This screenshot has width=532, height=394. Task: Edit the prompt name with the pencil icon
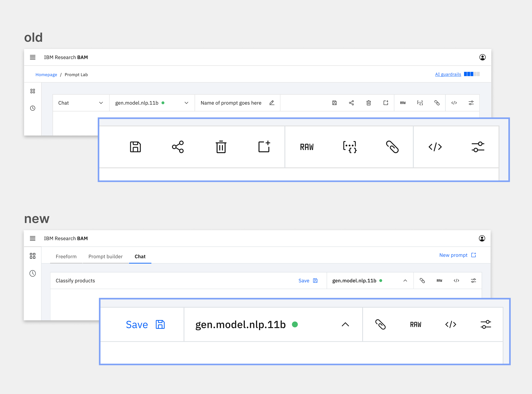[272, 103]
